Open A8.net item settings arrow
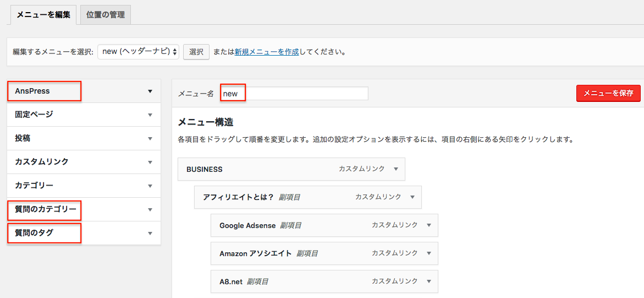644x298 pixels. 429,281
